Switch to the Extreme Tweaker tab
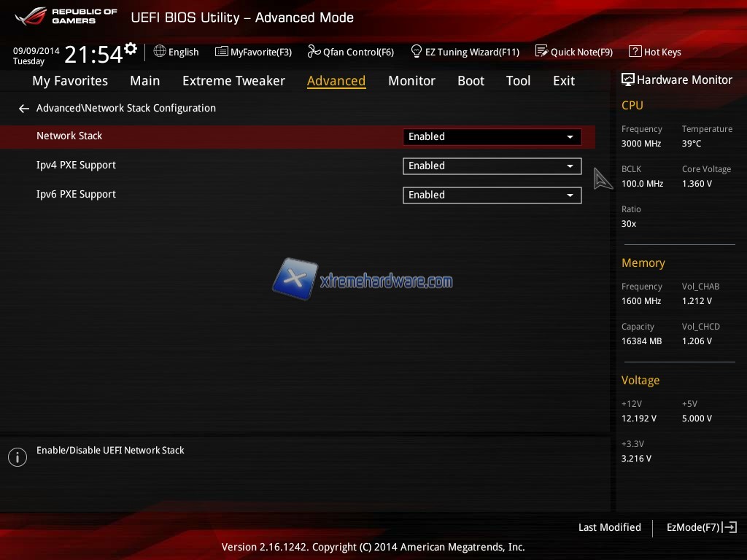 (x=233, y=81)
